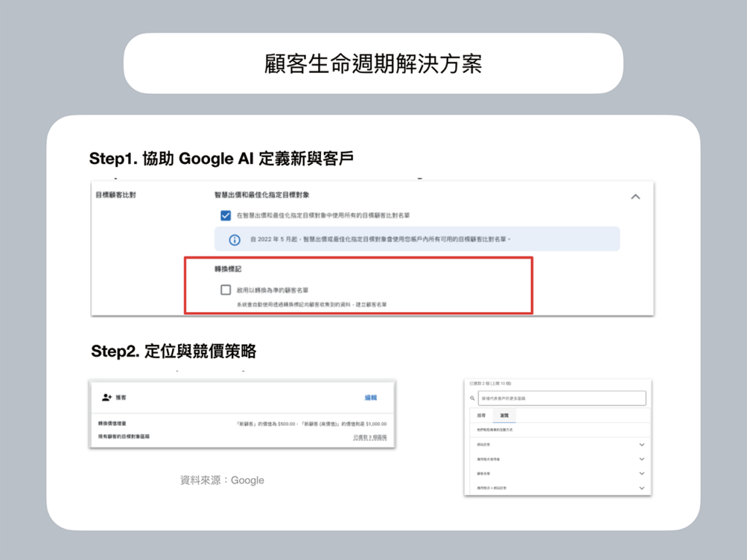747x560 pixels.
Task: Switch to the 搜尋 tab
Action: tap(481, 415)
